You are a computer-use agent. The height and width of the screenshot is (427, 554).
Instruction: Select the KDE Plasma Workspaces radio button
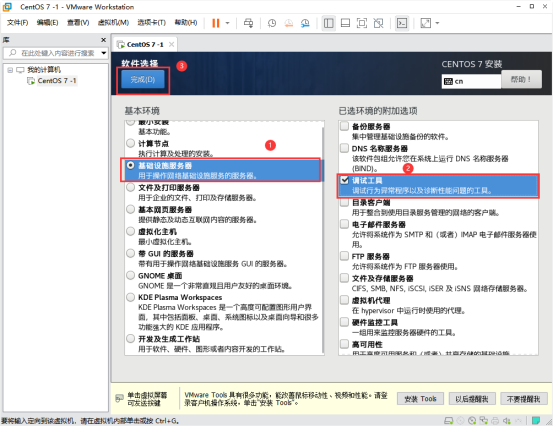click(131, 297)
